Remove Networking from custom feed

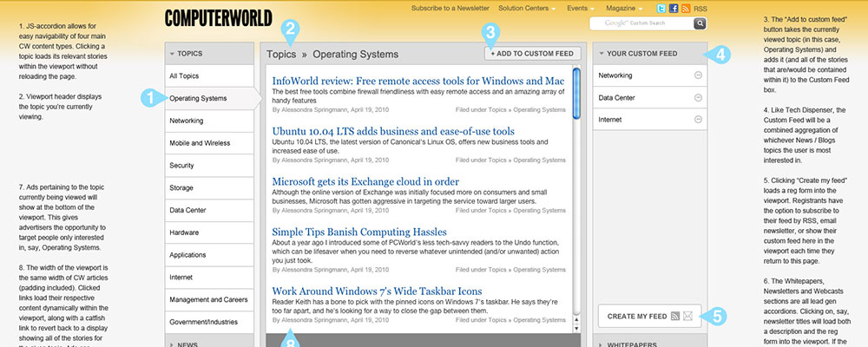click(698, 75)
